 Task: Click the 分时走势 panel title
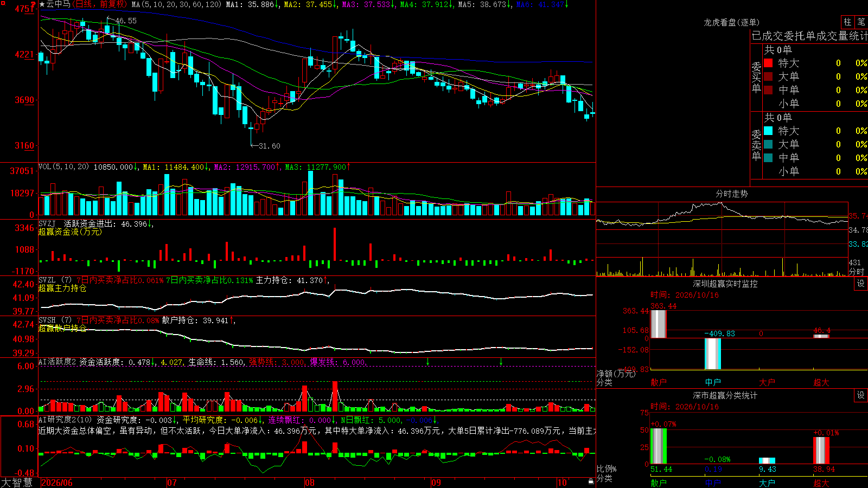(731, 194)
